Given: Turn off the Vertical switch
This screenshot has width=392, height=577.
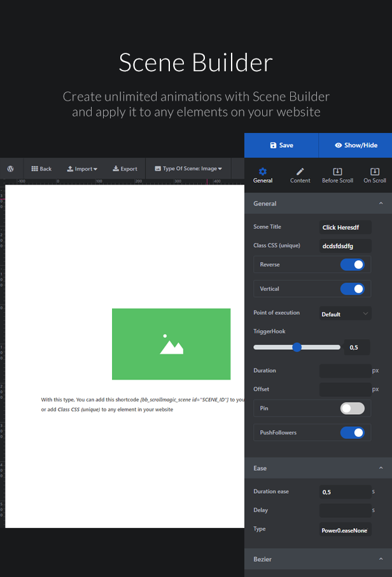Looking at the screenshot, I should (x=353, y=289).
